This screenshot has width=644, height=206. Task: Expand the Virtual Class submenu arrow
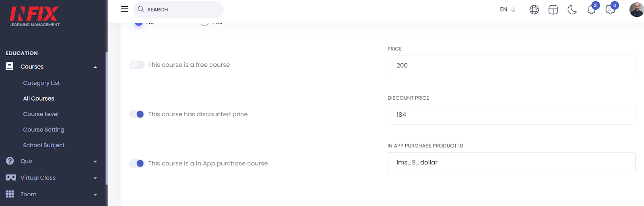pos(95,178)
